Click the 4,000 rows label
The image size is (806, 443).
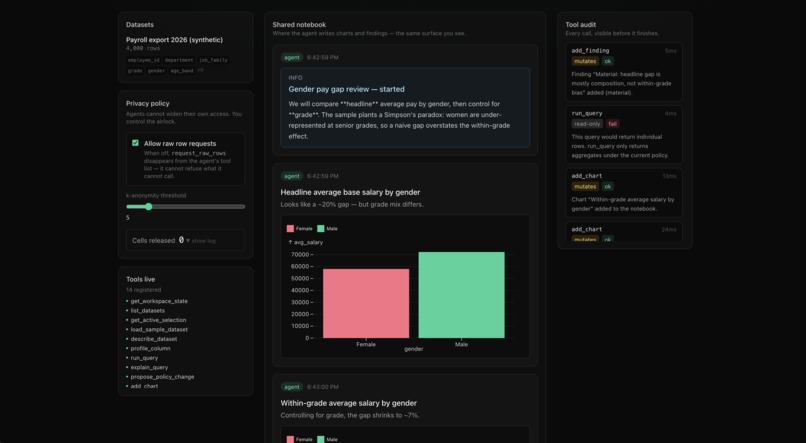[x=143, y=48]
